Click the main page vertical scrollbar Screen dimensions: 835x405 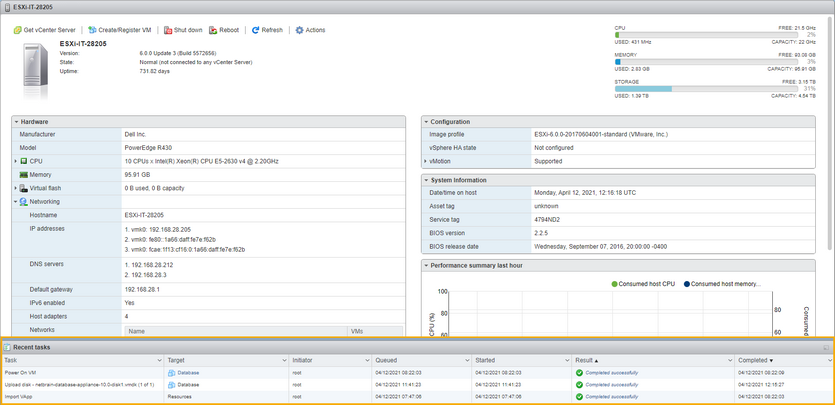[831, 133]
